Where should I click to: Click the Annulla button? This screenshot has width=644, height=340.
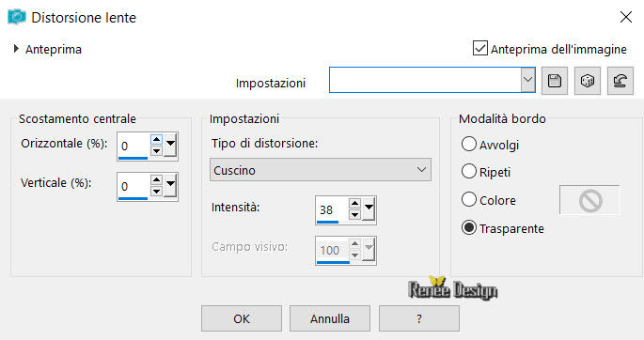pos(330,318)
